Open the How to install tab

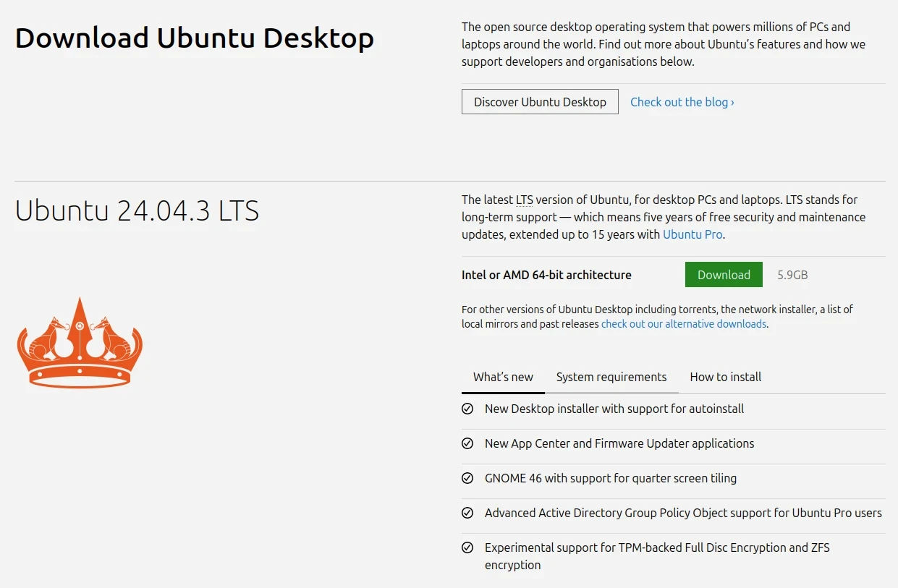pyautogui.click(x=725, y=377)
